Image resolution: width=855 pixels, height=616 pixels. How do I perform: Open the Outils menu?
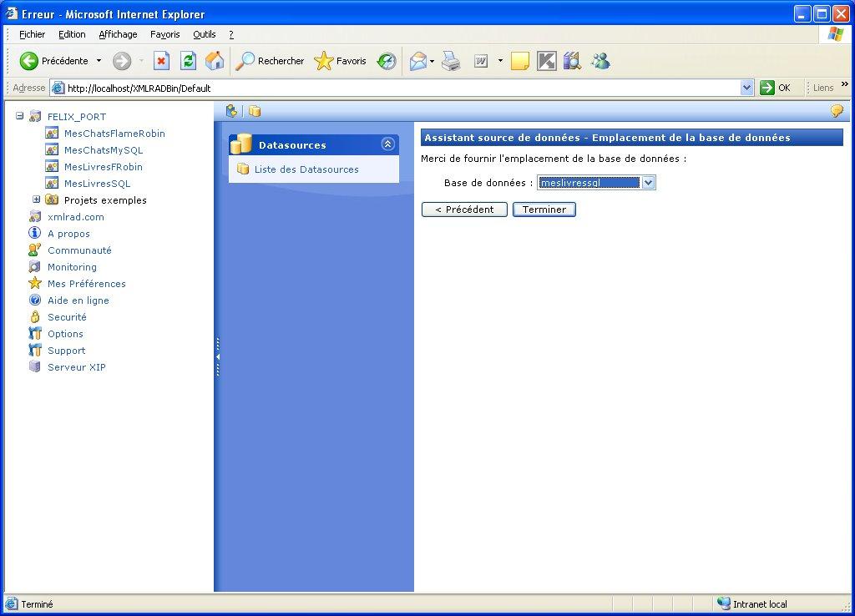[x=204, y=34]
